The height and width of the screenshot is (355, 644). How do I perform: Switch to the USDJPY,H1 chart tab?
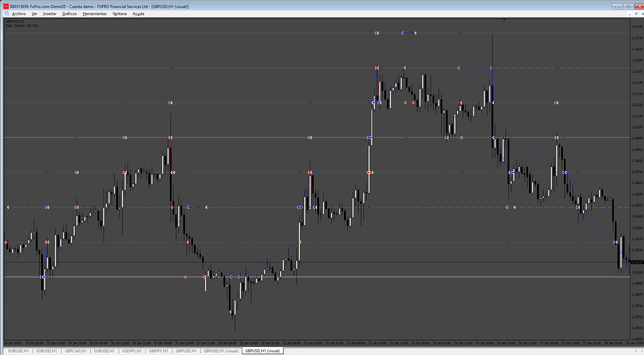(x=132, y=351)
